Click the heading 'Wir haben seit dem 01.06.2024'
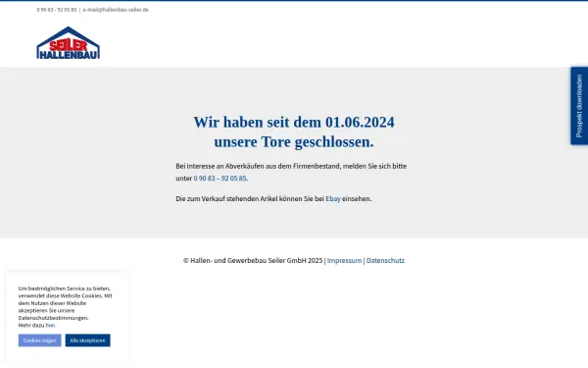 coord(294,122)
